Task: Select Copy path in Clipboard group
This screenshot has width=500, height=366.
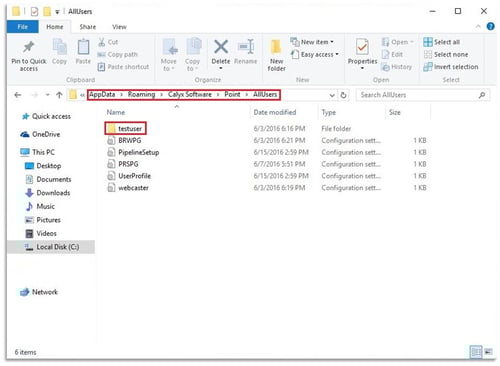Action: point(117,54)
